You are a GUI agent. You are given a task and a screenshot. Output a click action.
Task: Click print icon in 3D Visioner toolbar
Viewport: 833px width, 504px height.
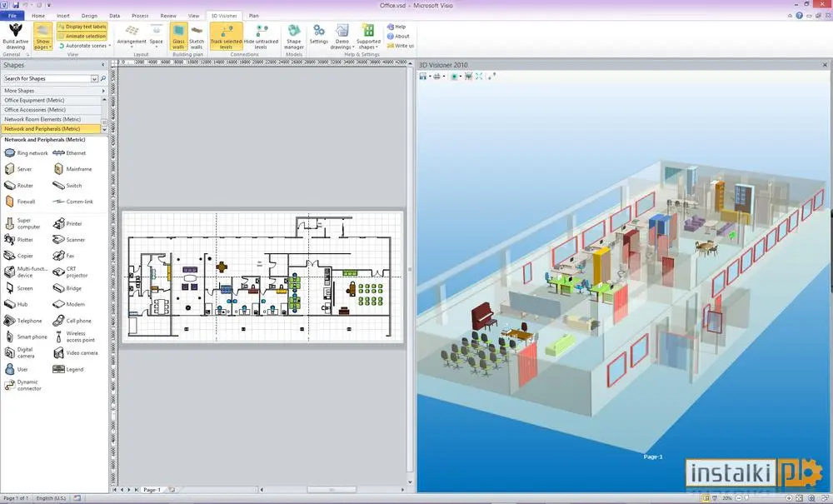436,77
